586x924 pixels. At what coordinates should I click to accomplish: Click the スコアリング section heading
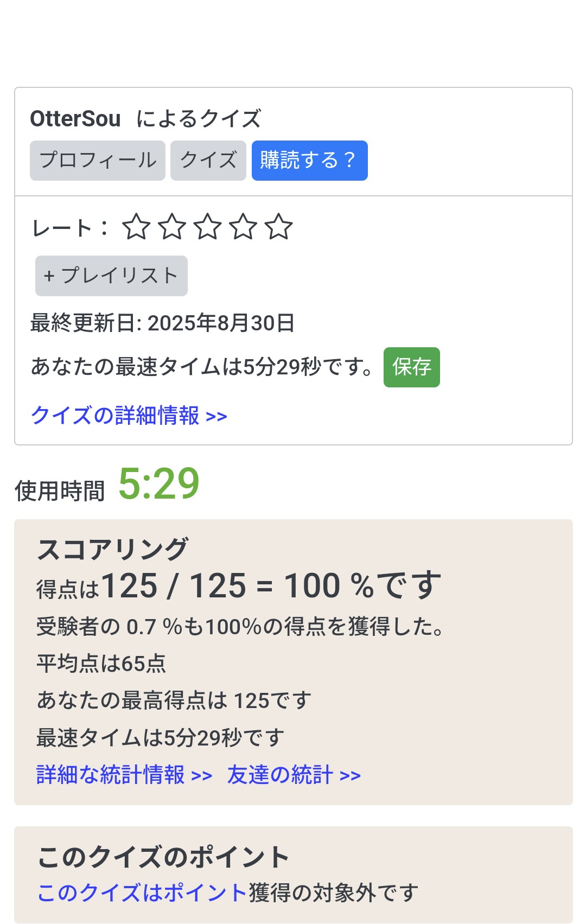pyautogui.click(x=113, y=549)
